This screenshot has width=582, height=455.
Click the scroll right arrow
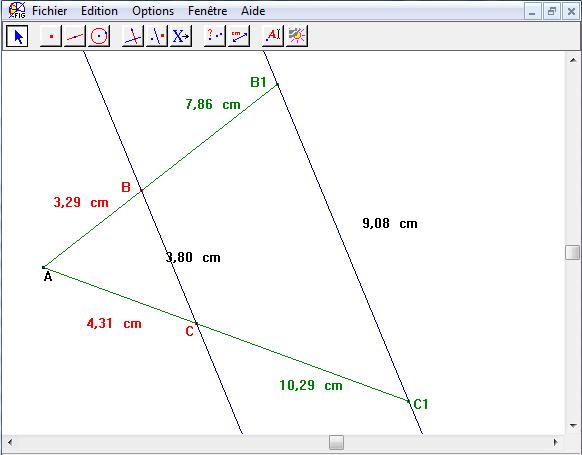(x=555, y=442)
